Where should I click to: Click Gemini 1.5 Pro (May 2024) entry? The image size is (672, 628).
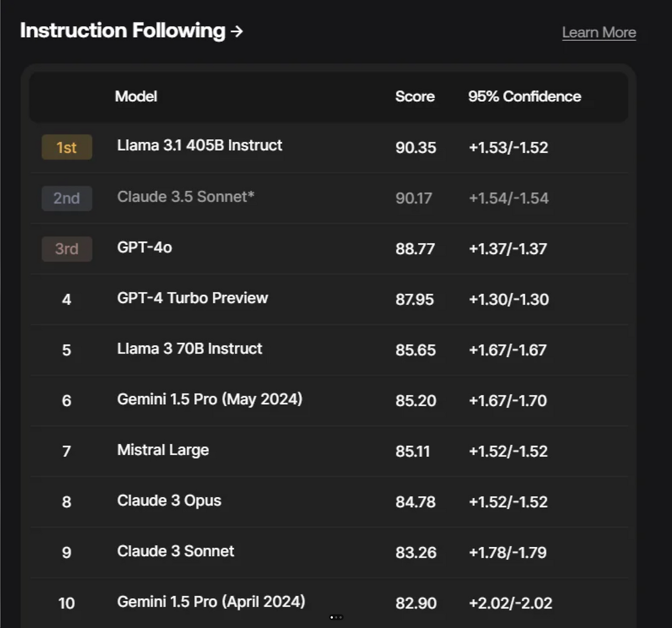click(209, 400)
